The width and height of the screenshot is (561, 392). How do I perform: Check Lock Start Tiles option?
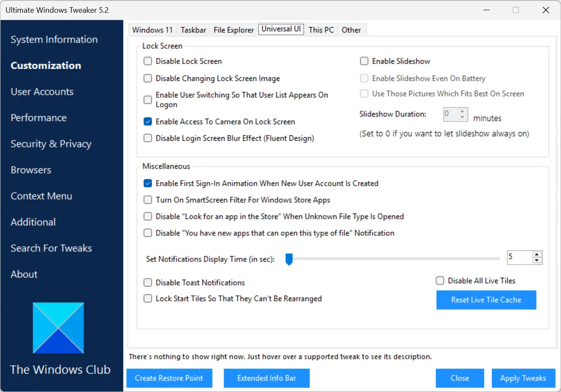148,299
